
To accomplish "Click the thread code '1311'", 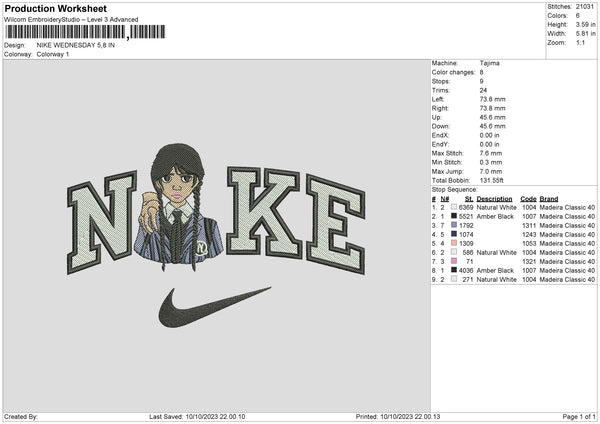I will (529, 225).
